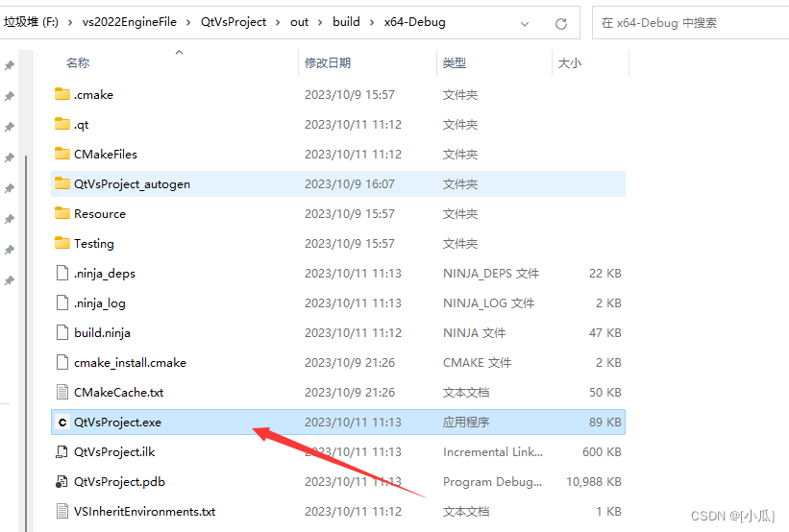Image resolution: width=789 pixels, height=532 pixels.
Task: Click the QtVsProject_autogen folder icon
Action: point(62,183)
